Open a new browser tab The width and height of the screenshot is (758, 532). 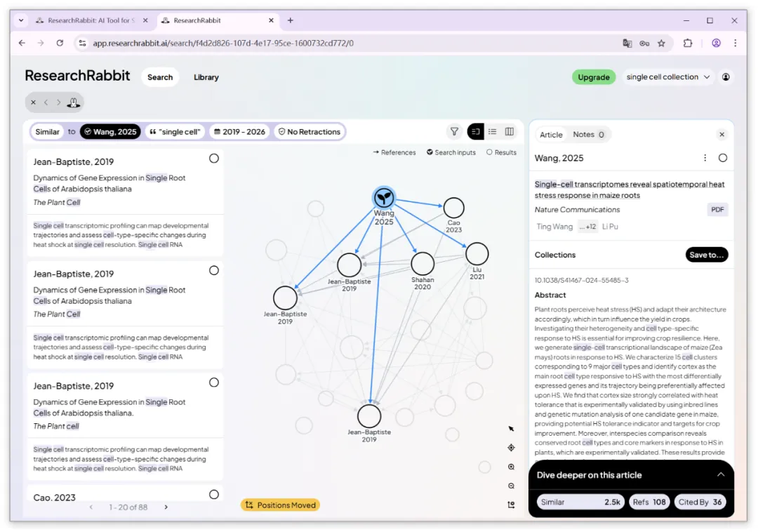290,20
